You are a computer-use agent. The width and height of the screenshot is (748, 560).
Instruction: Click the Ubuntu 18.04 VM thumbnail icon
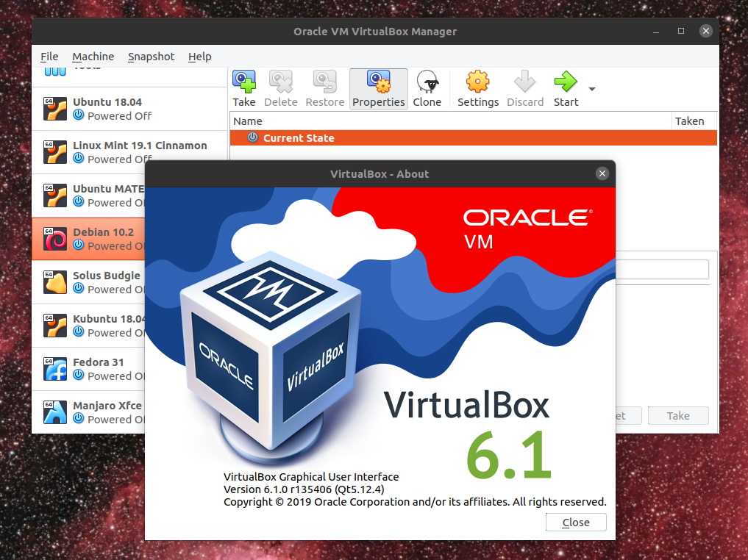(55, 108)
